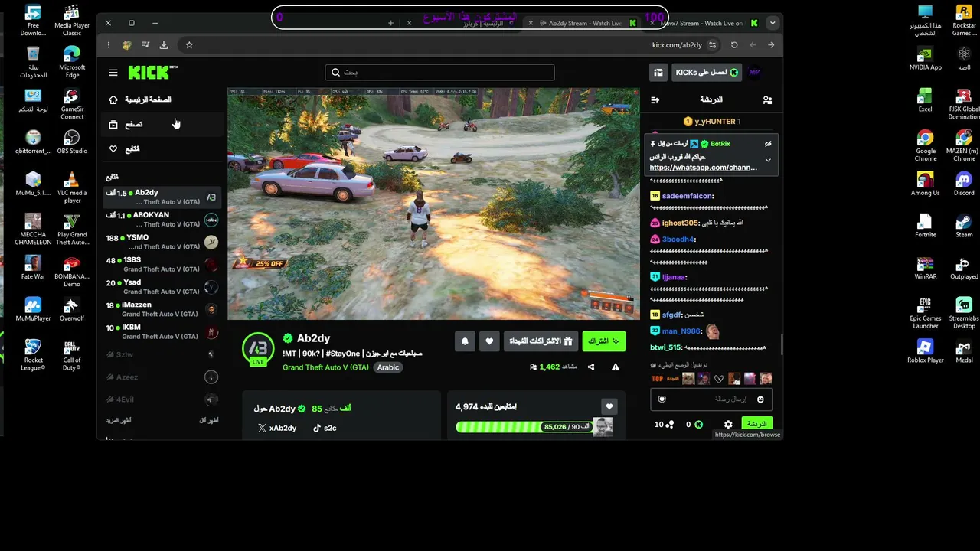The image size is (980, 551).
Task: Open OBS Studio desktop shortcut
Action: [x=72, y=142]
